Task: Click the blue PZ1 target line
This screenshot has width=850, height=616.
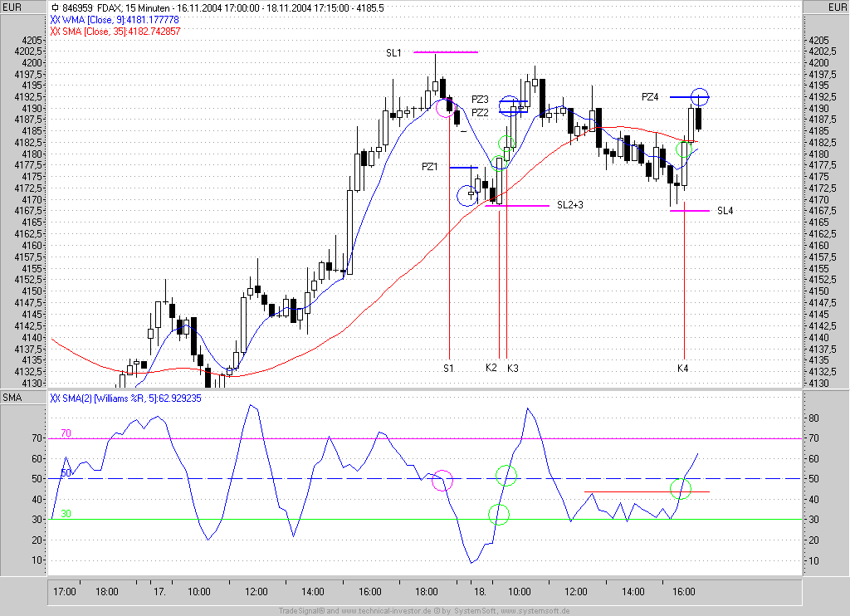Action: point(463,168)
